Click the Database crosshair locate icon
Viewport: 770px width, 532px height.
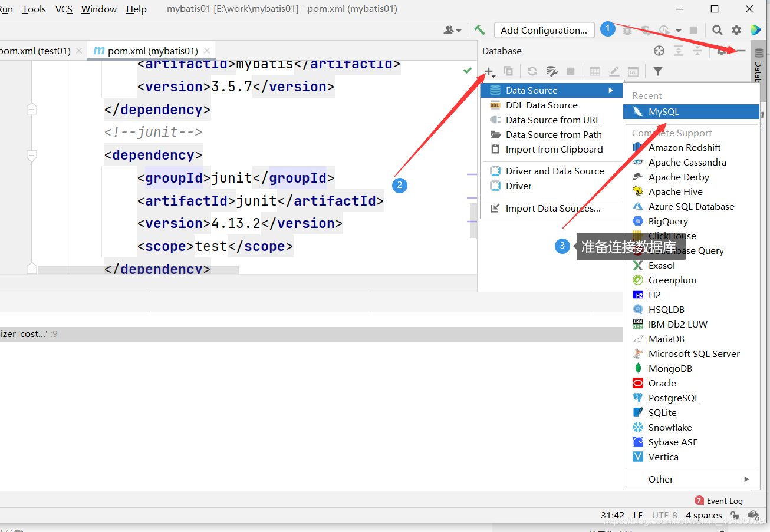click(660, 51)
